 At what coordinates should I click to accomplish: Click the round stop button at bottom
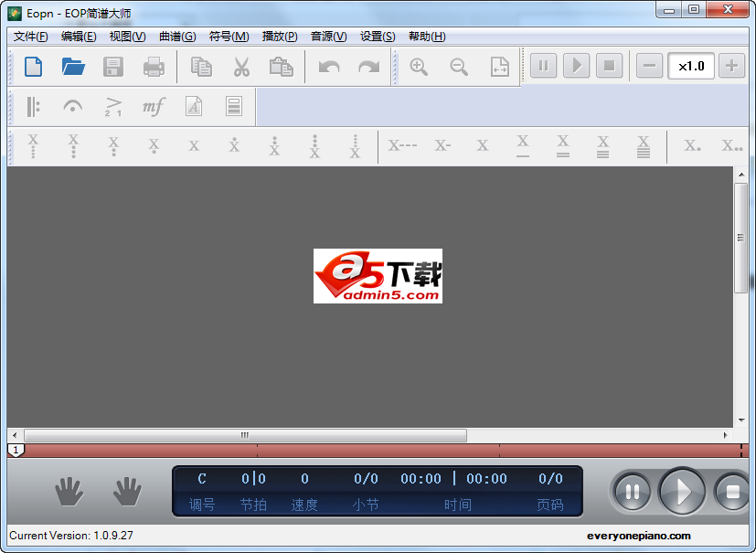pyautogui.click(x=732, y=492)
